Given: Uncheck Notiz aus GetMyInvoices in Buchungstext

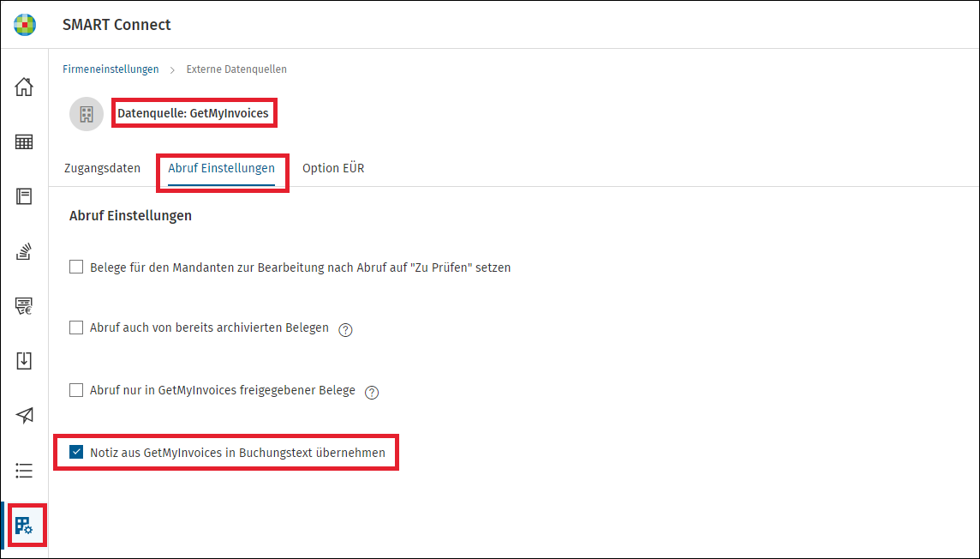Looking at the screenshot, I should point(76,452).
